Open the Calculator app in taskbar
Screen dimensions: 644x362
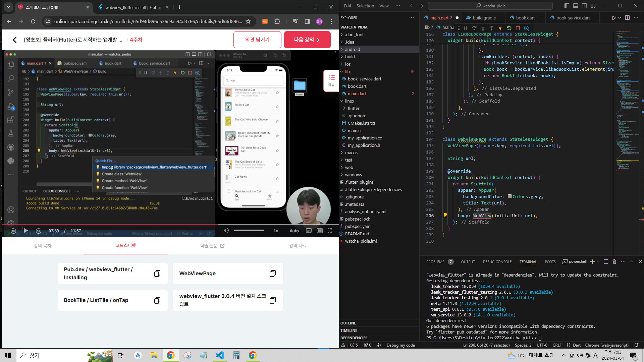pos(236,355)
